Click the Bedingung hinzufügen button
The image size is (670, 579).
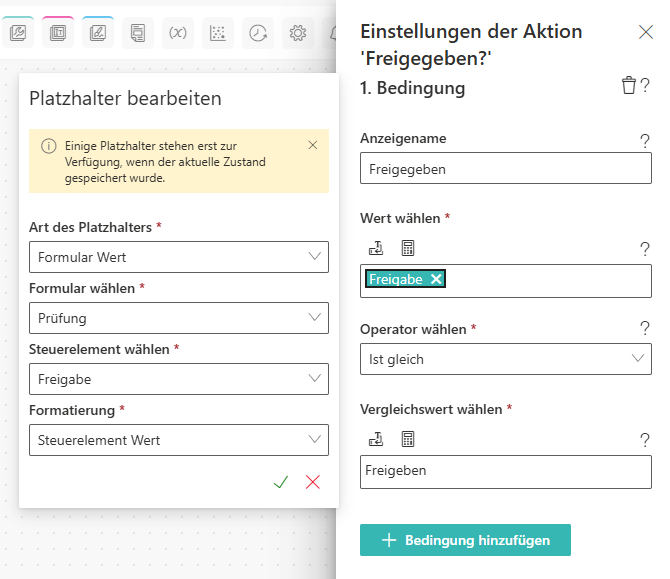[x=465, y=540]
